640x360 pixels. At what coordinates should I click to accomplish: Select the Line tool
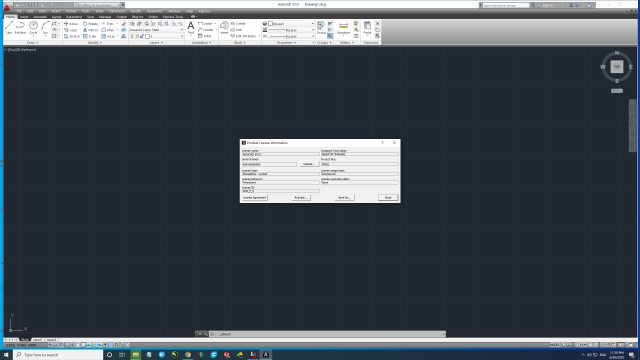[x=9, y=28]
